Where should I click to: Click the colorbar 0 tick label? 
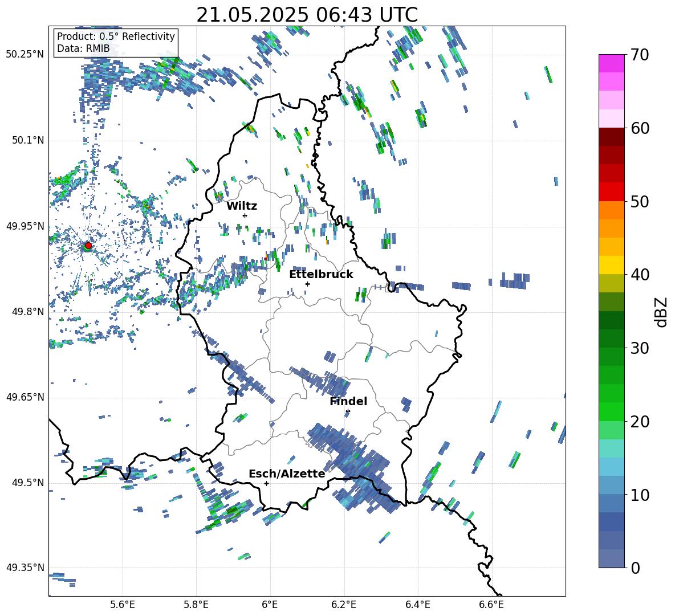tap(636, 568)
